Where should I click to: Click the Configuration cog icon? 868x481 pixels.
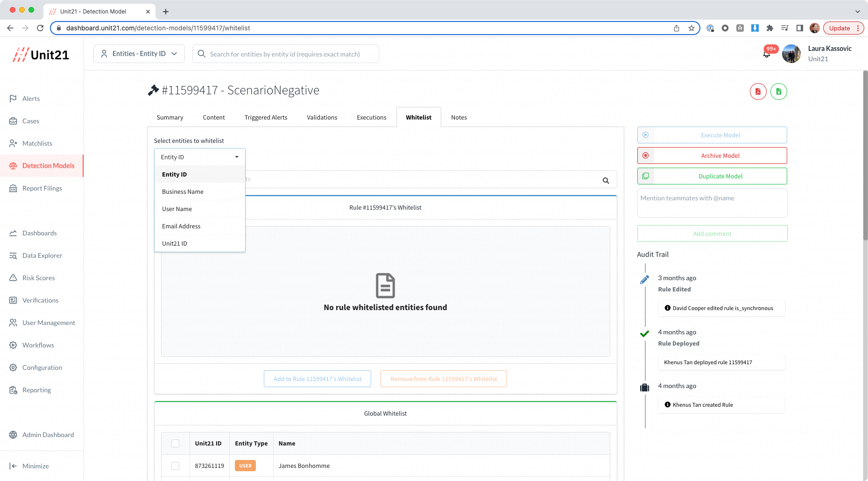coord(13,368)
